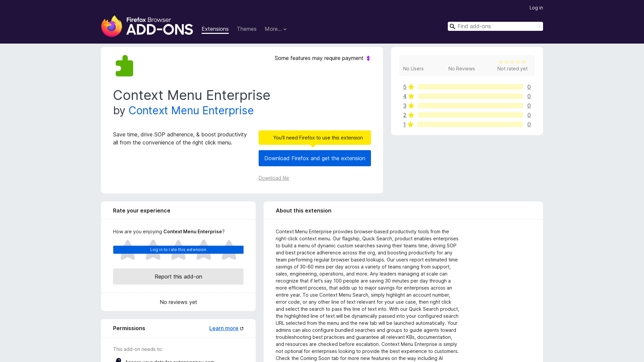
Task: Select the third rating star
Action: (x=178, y=250)
